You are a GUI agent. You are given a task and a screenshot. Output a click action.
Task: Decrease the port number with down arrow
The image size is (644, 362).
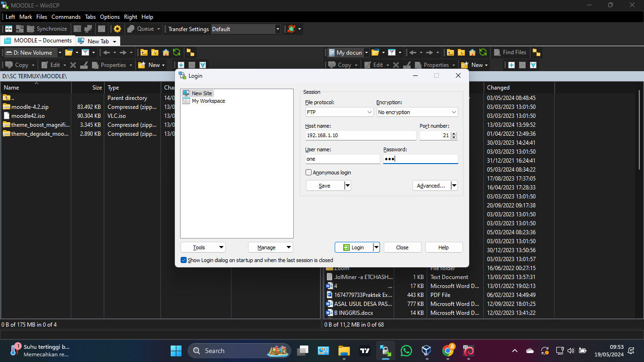click(454, 138)
